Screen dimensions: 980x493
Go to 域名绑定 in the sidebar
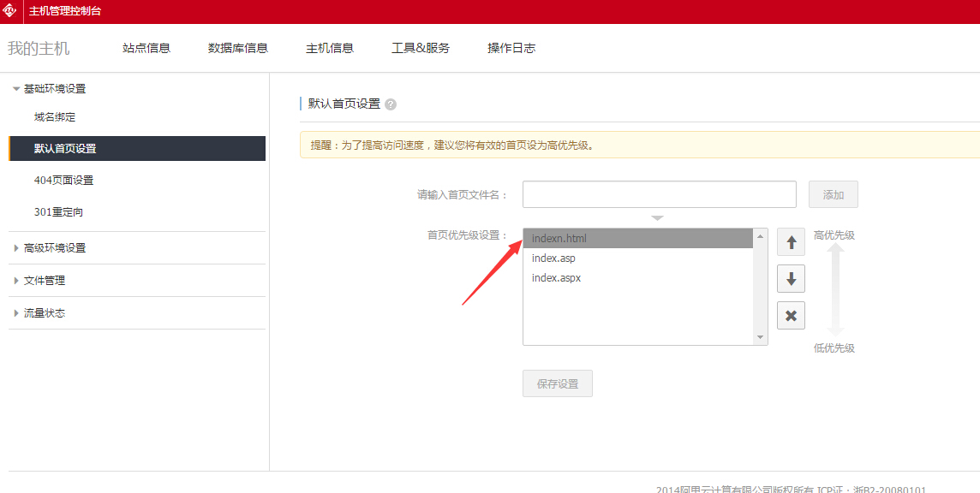pyautogui.click(x=55, y=117)
